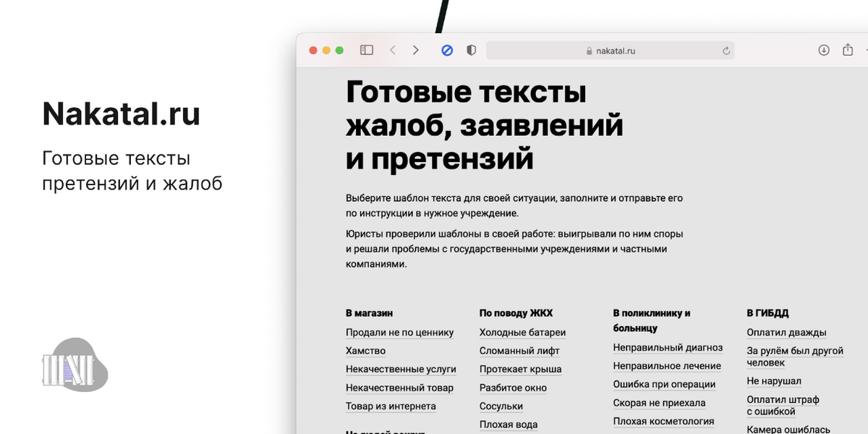Image resolution: width=868 pixels, height=434 pixels.
Task: Click the nakatal.ru address bar
Action: (610, 51)
